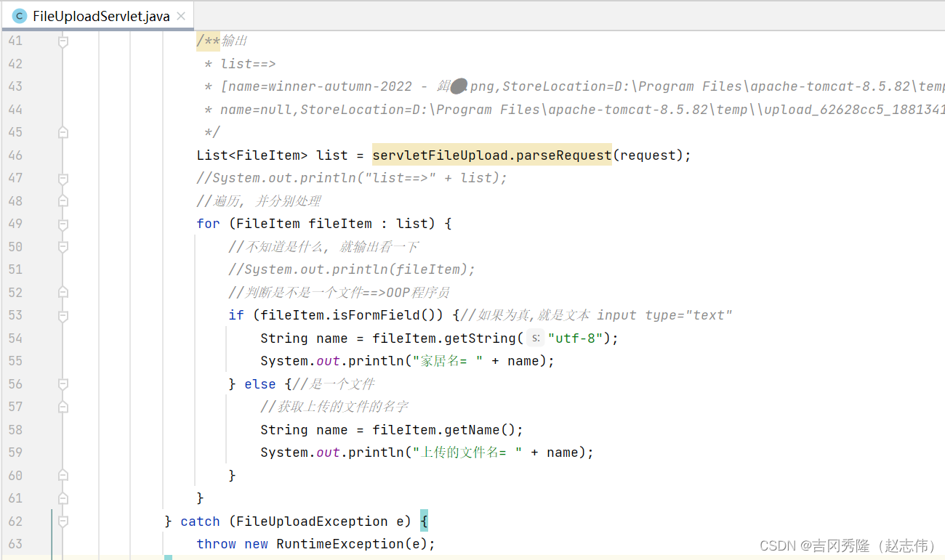Click the 'else' keyword on line 56
The height and width of the screenshot is (560, 945).
click(260, 384)
